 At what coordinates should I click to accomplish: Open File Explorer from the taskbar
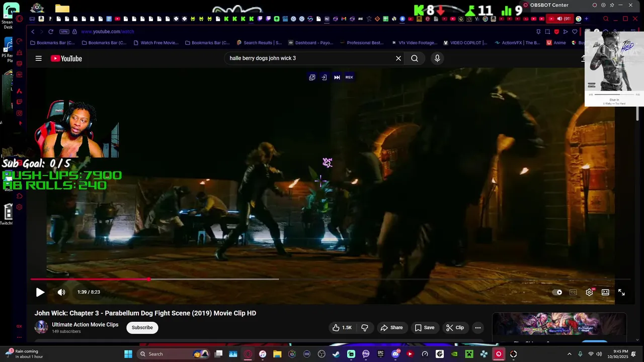pyautogui.click(x=277, y=354)
